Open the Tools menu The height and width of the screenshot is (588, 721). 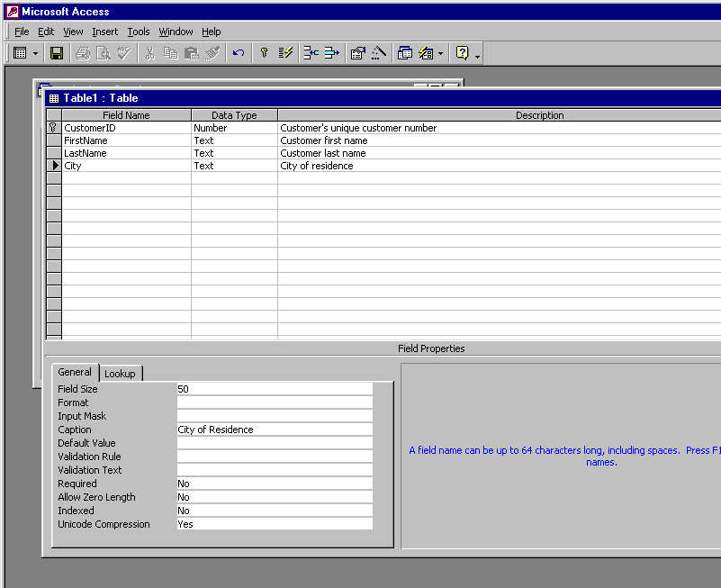(139, 32)
